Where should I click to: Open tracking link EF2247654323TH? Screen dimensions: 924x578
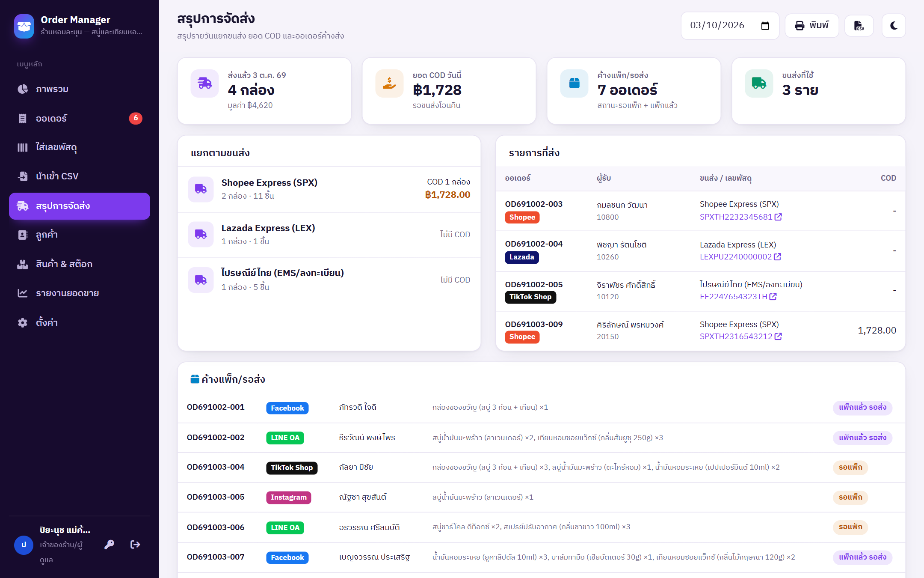pos(738,297)
